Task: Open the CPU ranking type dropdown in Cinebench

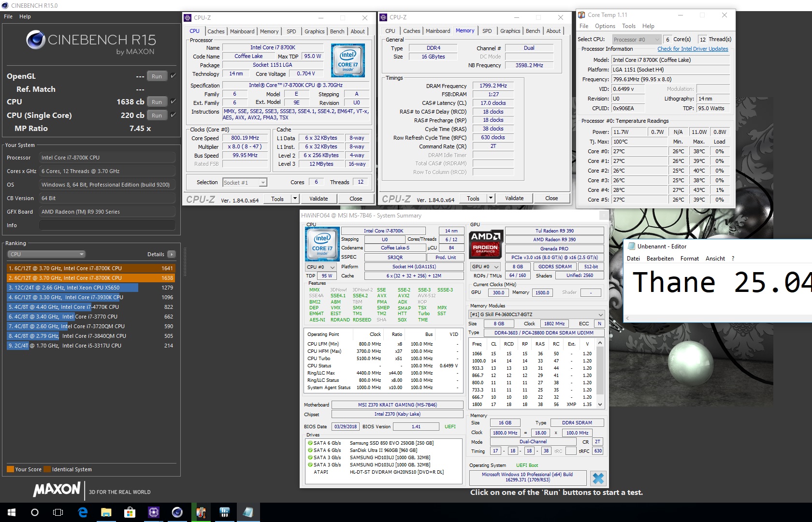Action: tap(46, 254)
